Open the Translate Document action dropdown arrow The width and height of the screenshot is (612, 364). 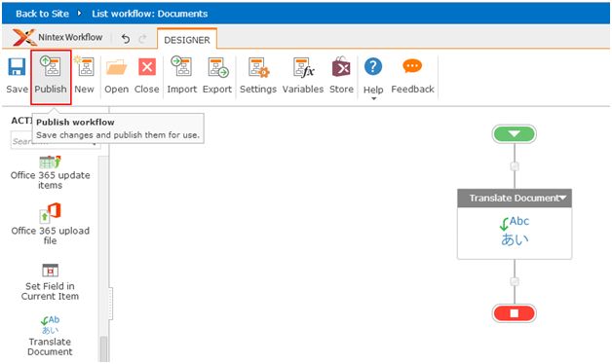[562, 198]
